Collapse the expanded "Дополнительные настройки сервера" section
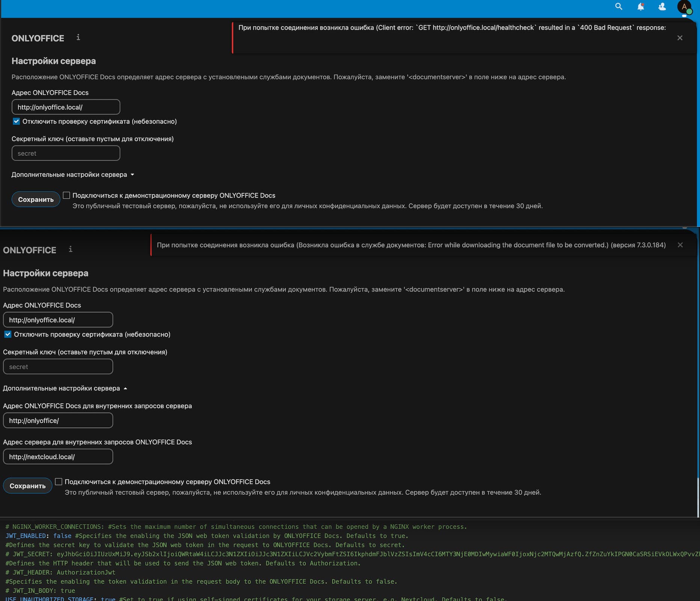Image resolution: width=700 pixels, height=601 pixels. click(65, 388)
